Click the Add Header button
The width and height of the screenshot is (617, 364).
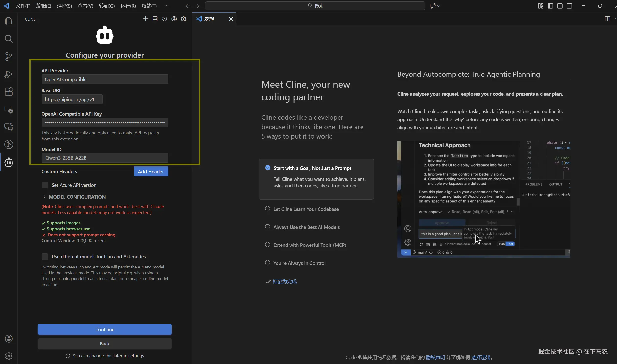click(x=151, y=172)
